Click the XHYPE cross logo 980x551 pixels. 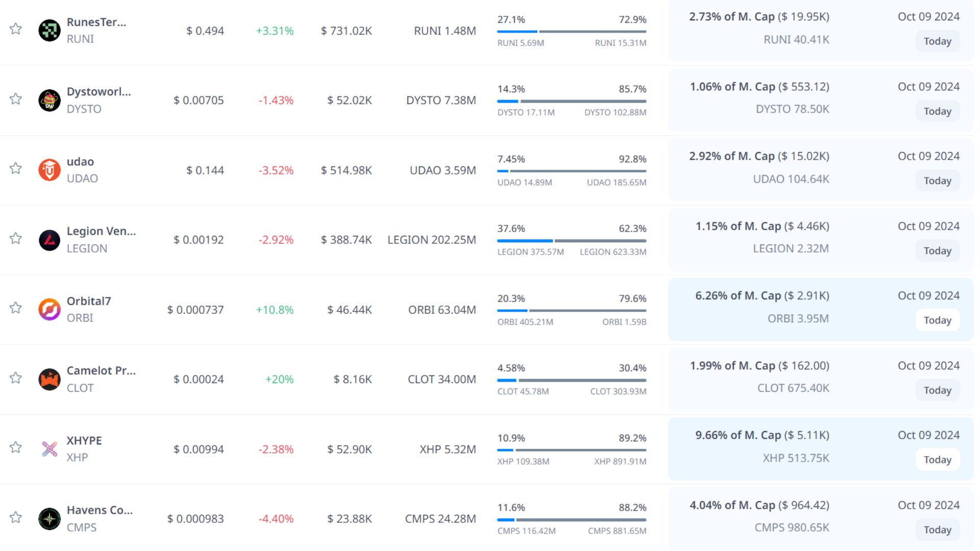[50, 449]
